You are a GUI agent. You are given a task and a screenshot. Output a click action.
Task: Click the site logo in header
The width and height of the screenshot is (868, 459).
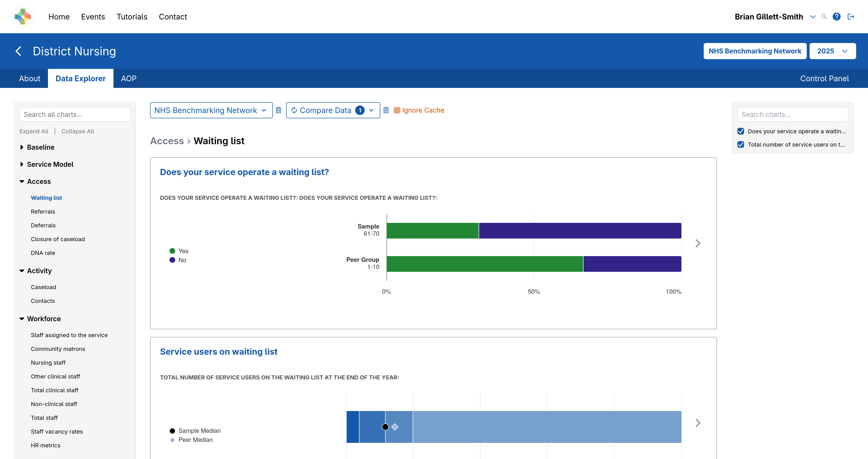23,17
